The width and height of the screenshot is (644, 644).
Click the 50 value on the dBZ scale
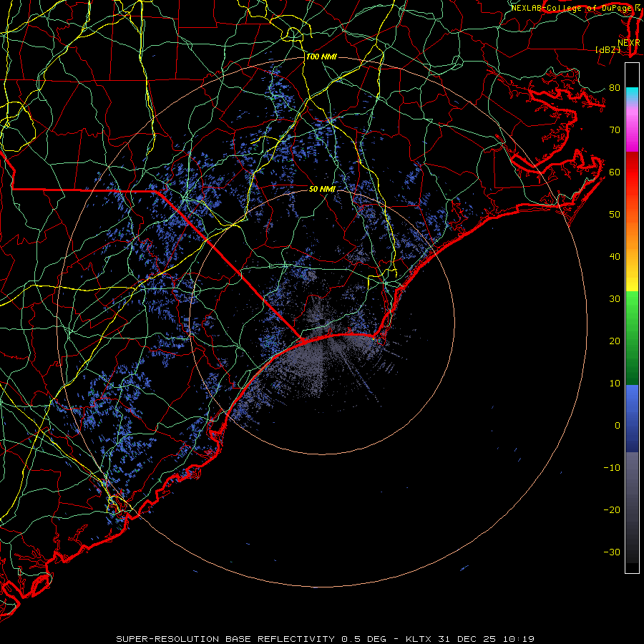(615, 215)
